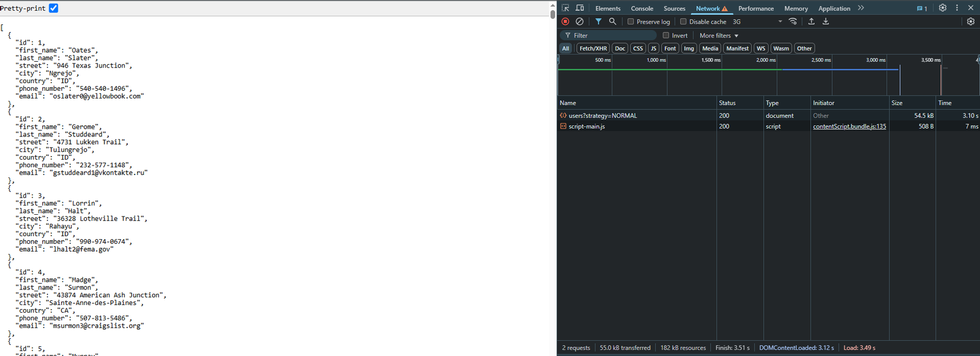Close the DevTools panel
This screenshot has width=980, height=356.
click(x=971, y=8)
